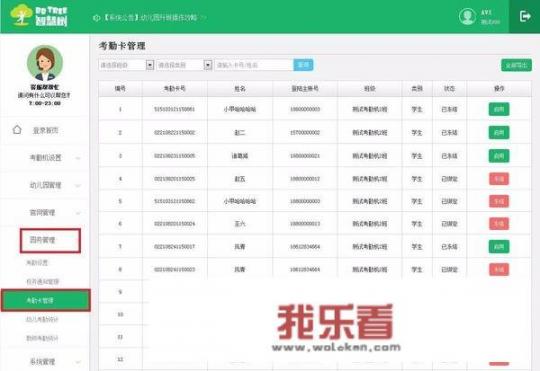Click the 状态 column header
This screenshot has height=371, width=540.
[449, 89]
